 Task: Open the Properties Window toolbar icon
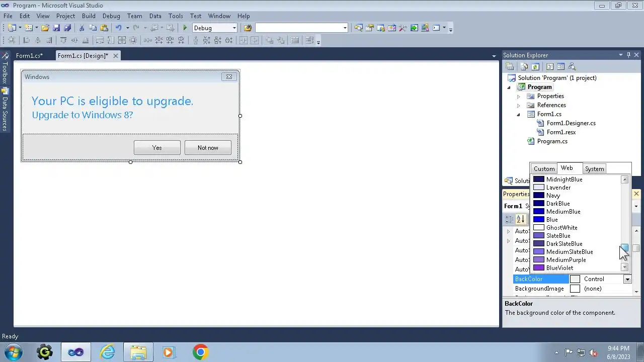[370, 28]
